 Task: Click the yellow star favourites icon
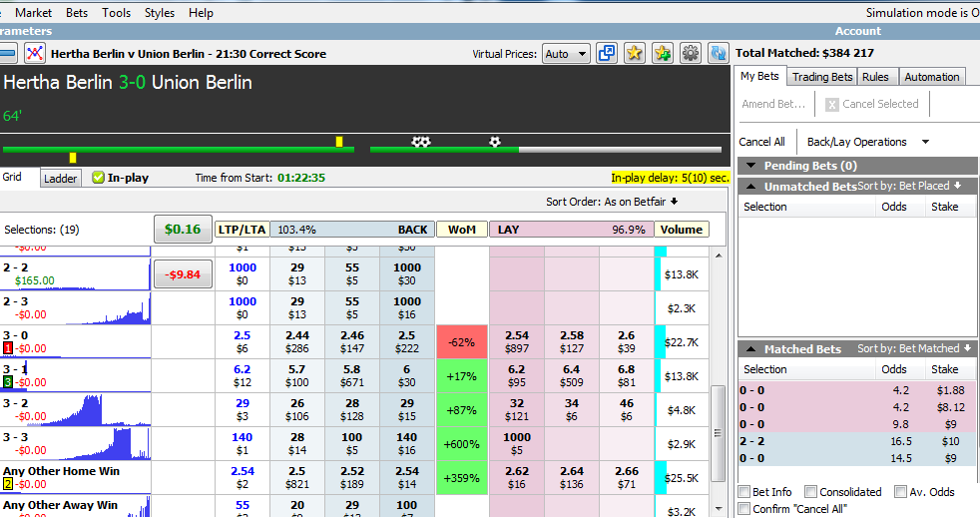coord(635,53)
